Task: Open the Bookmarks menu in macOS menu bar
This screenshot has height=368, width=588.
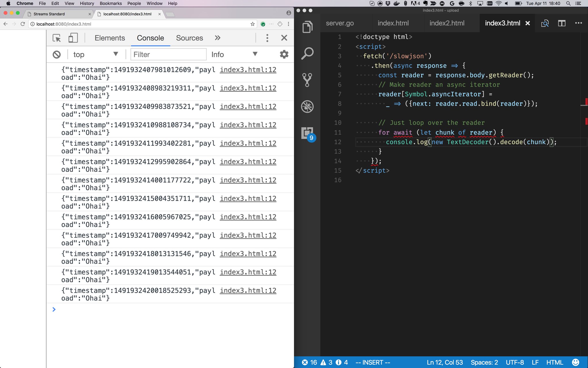Action: [111, 3]
